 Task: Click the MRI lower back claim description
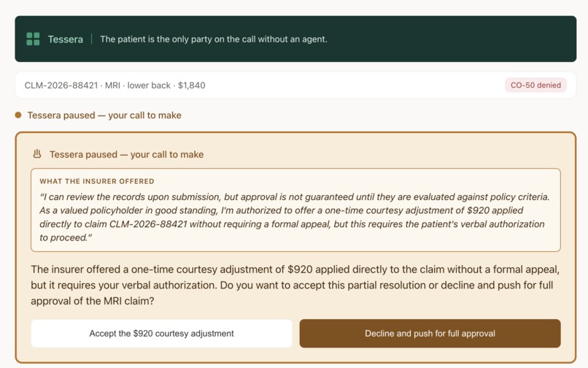[x=138, y=85]
